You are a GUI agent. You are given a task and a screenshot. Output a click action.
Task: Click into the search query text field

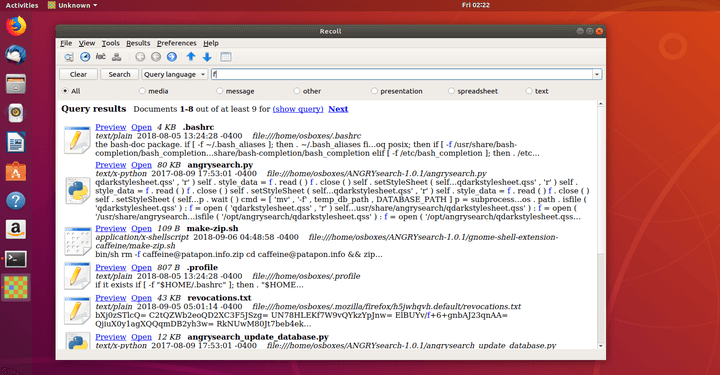coord(402,74)
